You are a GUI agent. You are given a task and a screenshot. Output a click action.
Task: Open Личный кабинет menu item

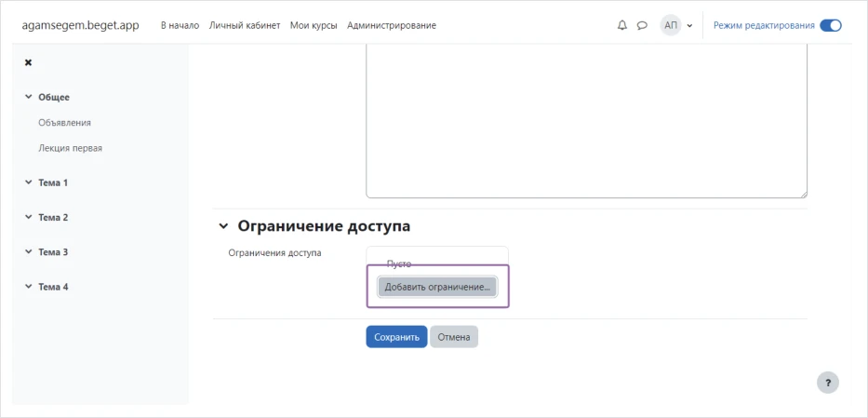point(245,25)
